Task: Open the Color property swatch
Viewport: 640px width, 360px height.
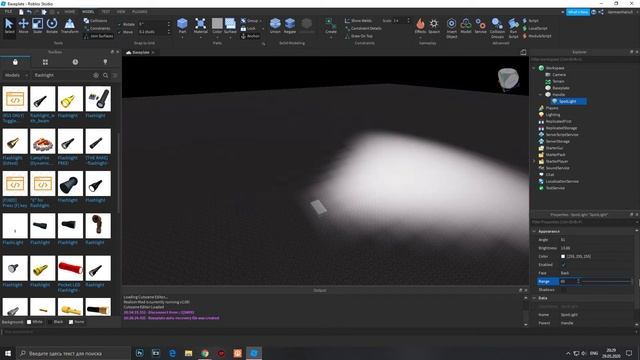Action: point(563,256)
